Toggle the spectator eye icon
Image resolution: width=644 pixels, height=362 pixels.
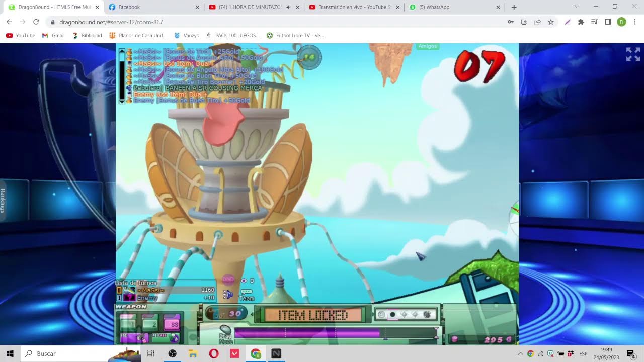pyautogui.click(x=244, y=281)
